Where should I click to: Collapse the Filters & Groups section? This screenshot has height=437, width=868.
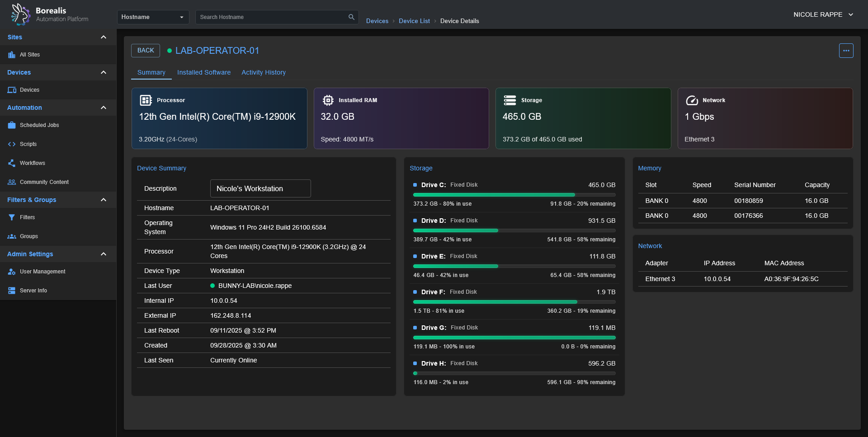[x=104, y=200]
